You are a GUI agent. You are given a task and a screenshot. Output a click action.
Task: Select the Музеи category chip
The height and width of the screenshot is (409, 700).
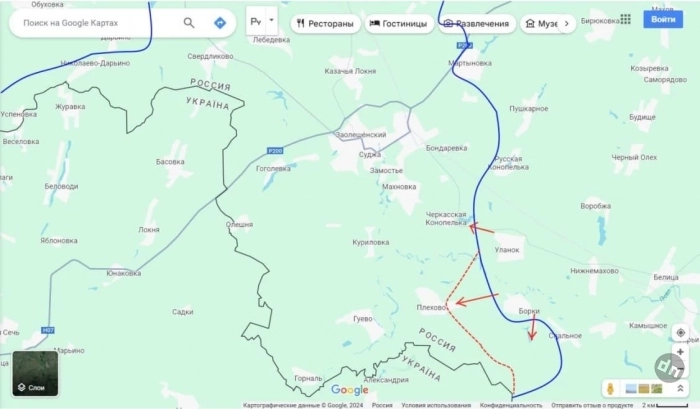click(x=539, y=24)
